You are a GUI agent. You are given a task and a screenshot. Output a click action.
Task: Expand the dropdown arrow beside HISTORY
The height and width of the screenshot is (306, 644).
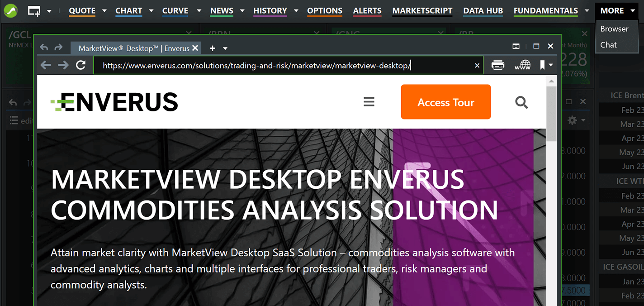(x=296, y=10)
